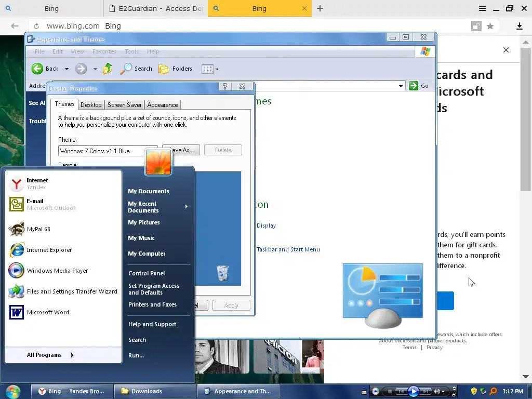Click previous track on taskbar player
This screenshot has width=532, height=399.
tap(401, 392)
